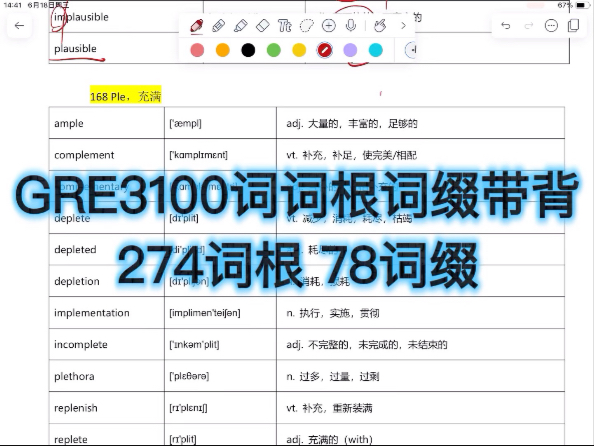The image size is (594, 446).
Task: Tap the word 'replete'
Action: click(71, 439)
